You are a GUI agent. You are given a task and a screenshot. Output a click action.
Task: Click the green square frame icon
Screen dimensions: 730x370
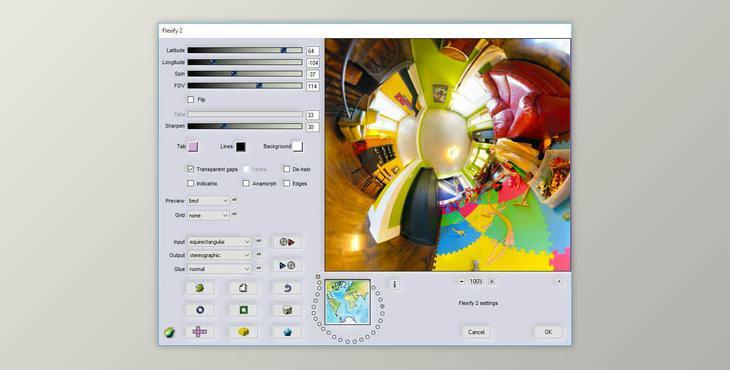(x=243, y=310)
